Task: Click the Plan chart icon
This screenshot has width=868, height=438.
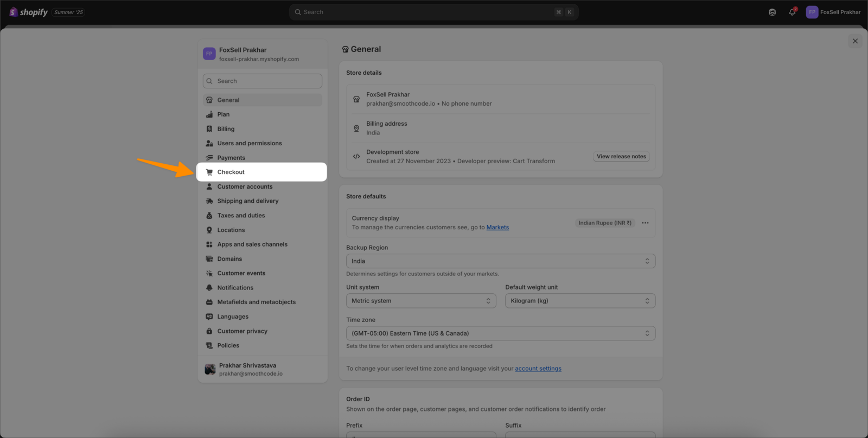Action: click(x=209, y=114)
